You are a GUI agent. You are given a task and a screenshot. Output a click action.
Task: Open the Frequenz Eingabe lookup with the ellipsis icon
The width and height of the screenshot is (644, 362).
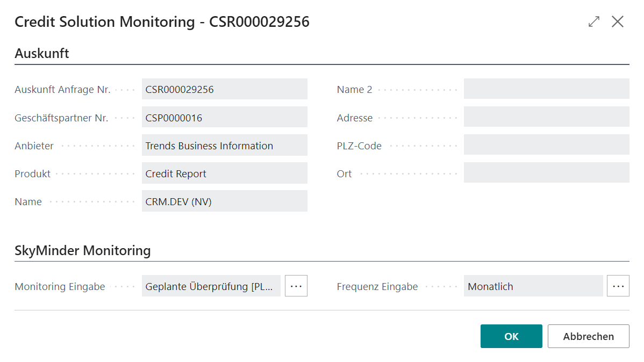[x=618, y=286]
